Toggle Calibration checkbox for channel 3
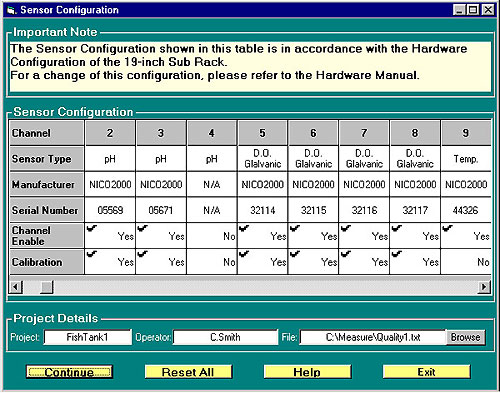Image resolution: width=500 pixels, height=393 pixels. 143,254
